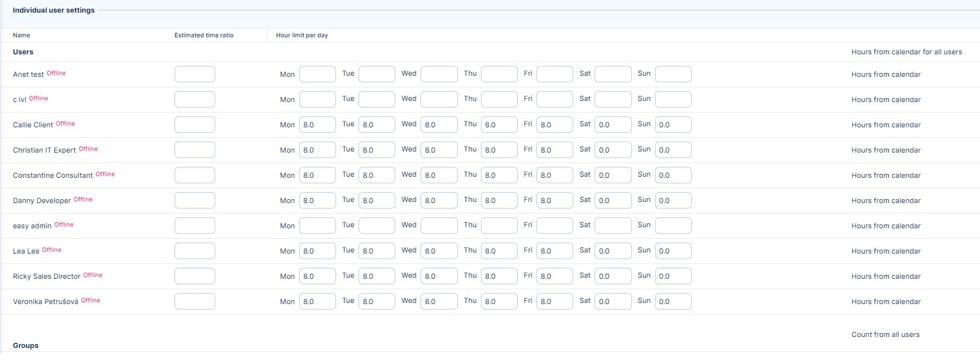Viewport: 980px width, 354px height.
Task: Click Callie Client's Sunday hours field
Action: point(673,125)
